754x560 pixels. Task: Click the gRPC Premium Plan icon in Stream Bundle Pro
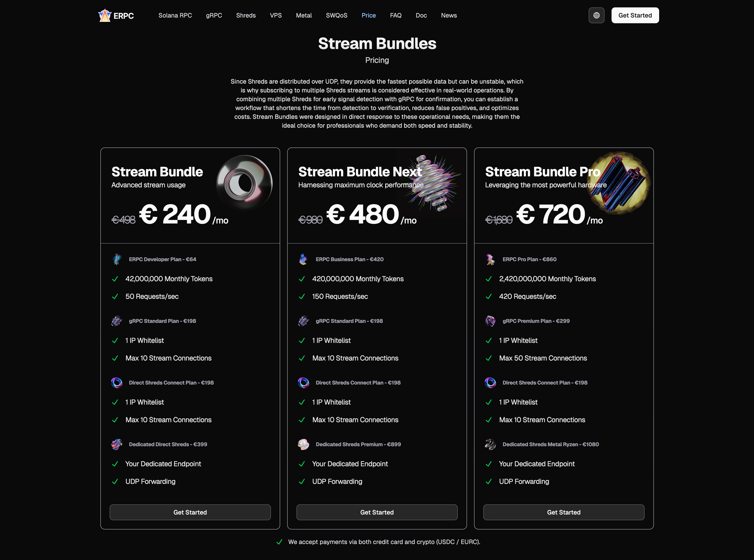pyautogui.click(x=490, y=321)
